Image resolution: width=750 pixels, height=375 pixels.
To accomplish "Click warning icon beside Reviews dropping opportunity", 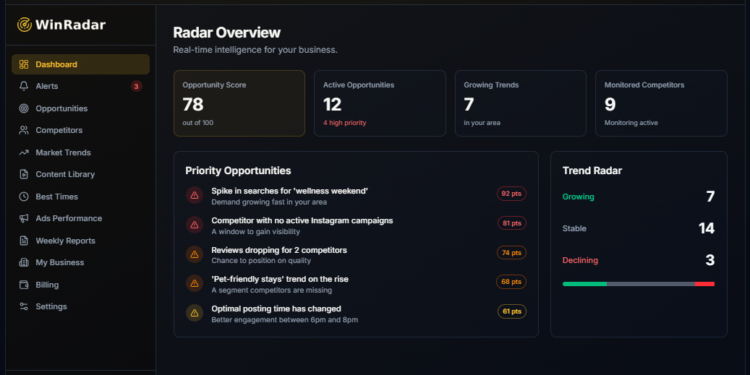I will 194,254.
